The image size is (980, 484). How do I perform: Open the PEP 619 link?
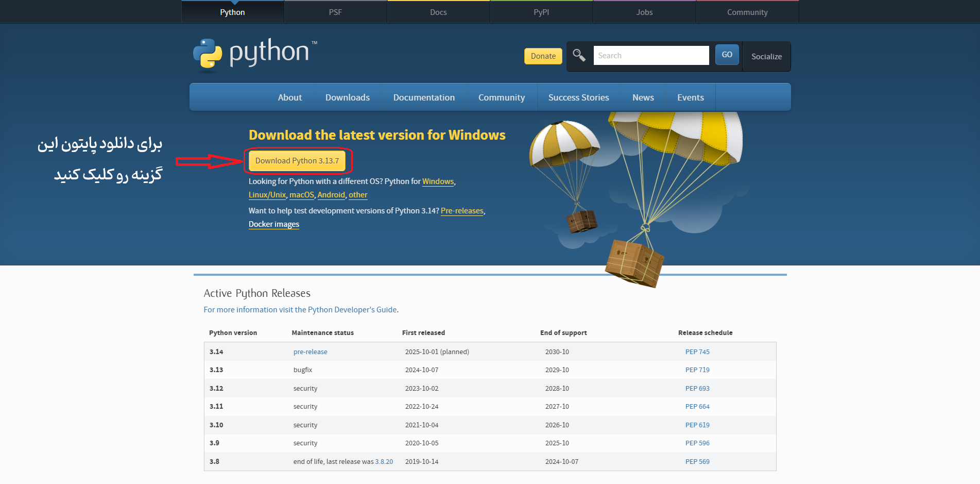point(697,425)
